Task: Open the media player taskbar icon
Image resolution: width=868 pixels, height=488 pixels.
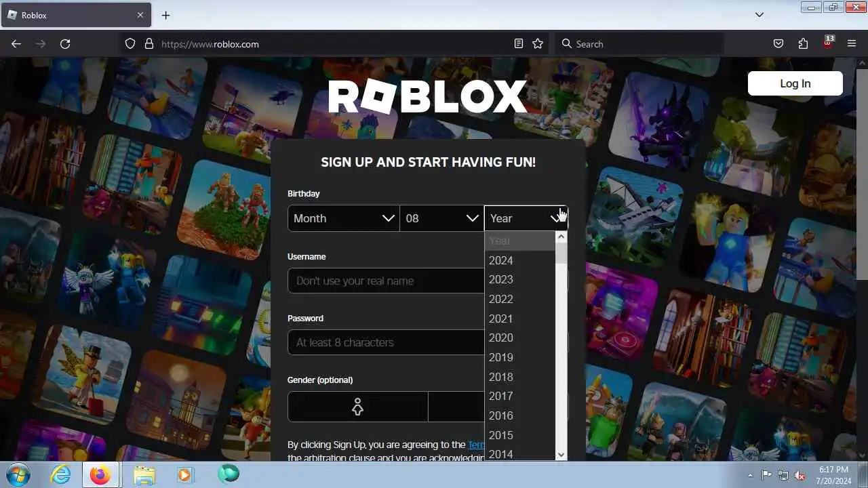Action: click(184, 475)
